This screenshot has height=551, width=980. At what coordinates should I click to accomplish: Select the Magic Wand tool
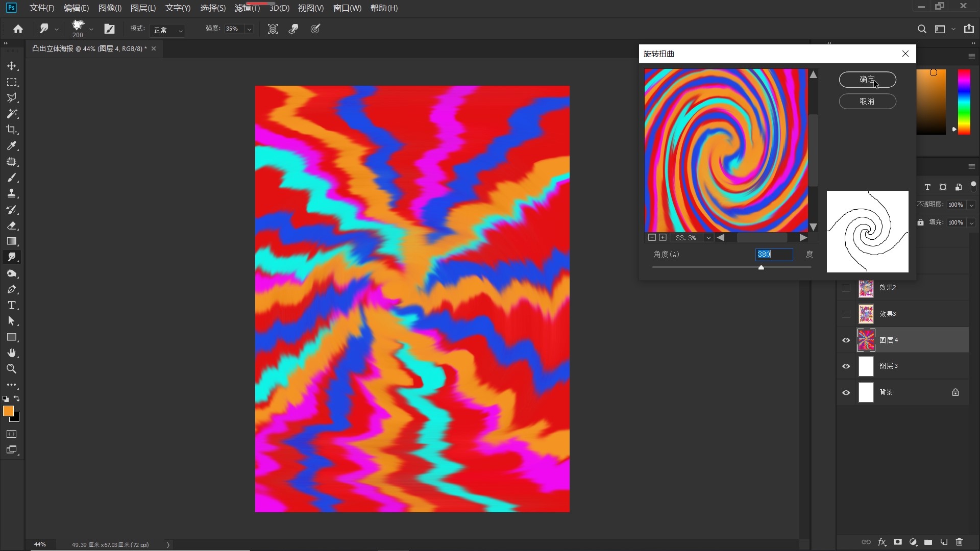12,114
